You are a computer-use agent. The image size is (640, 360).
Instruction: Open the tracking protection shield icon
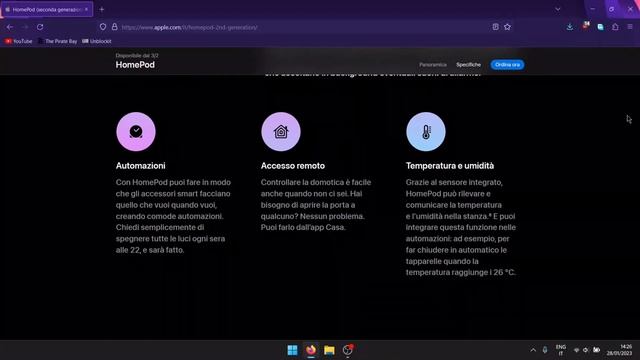[x=103, y=27]
